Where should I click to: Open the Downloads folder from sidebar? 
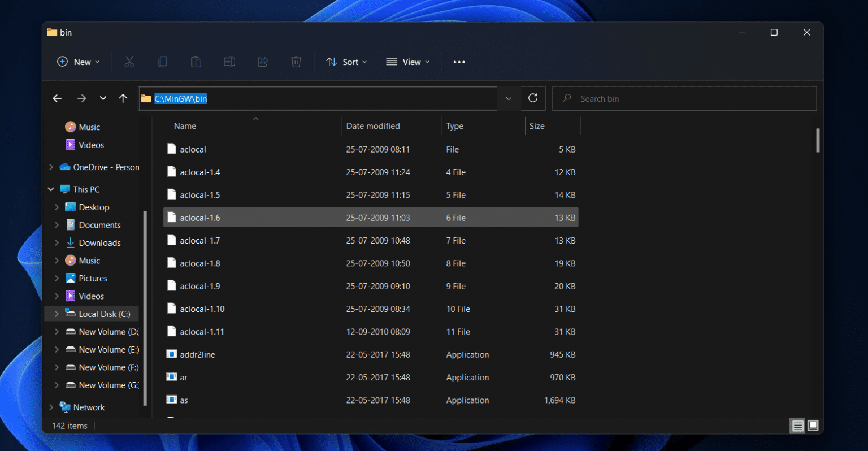(x=98, y=242)
